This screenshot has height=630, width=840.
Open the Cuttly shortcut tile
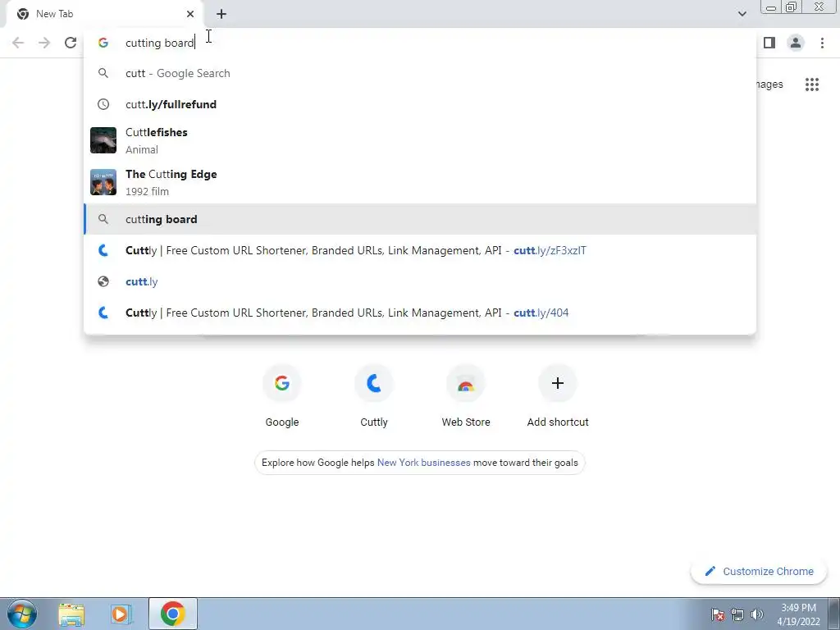(374, 395)
